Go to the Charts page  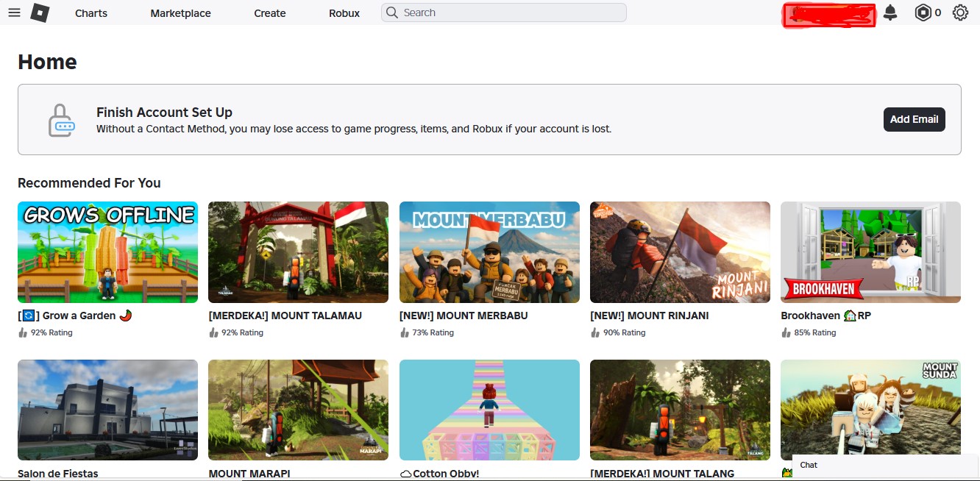pyautogui.click(x=91, y=13)
